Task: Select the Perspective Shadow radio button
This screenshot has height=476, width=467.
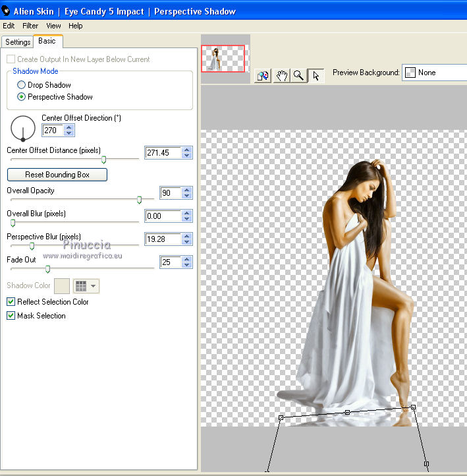Action: pyautogui.click(x=21, y=97)
